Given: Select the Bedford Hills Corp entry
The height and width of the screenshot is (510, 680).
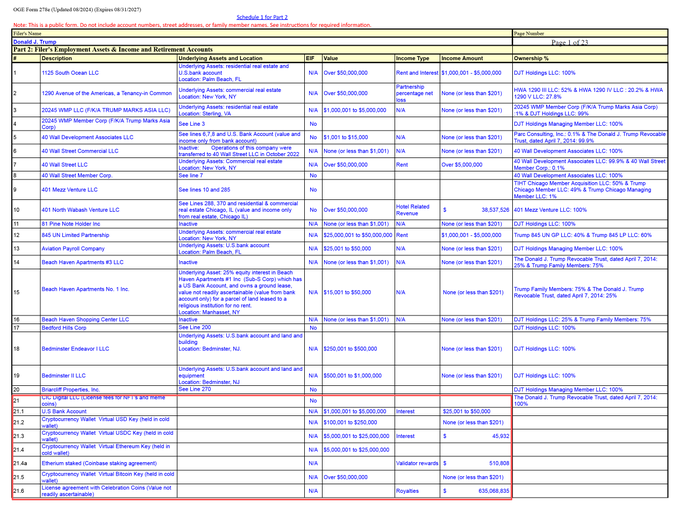Looking at the screenshot, I should tap(64, 328).
